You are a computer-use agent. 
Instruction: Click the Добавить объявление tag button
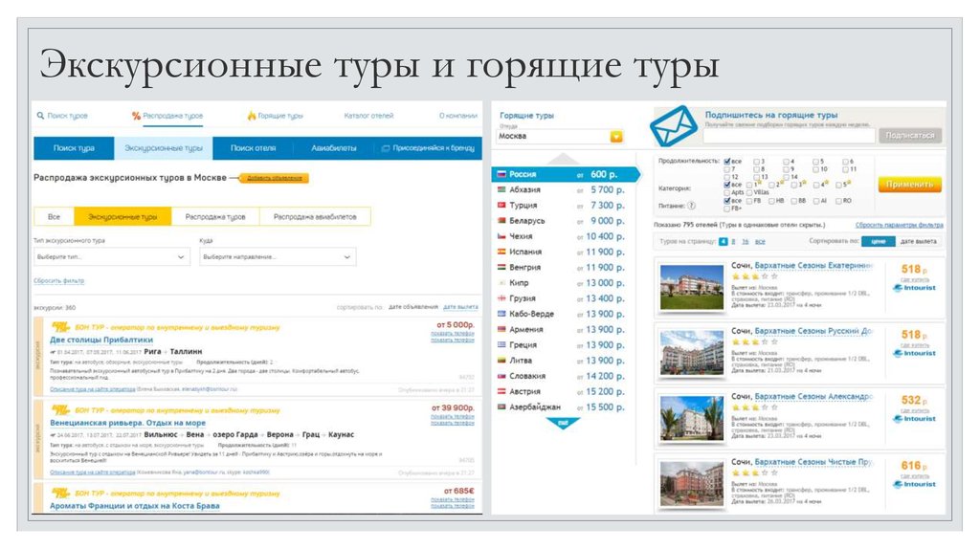(x=275, y=178)
